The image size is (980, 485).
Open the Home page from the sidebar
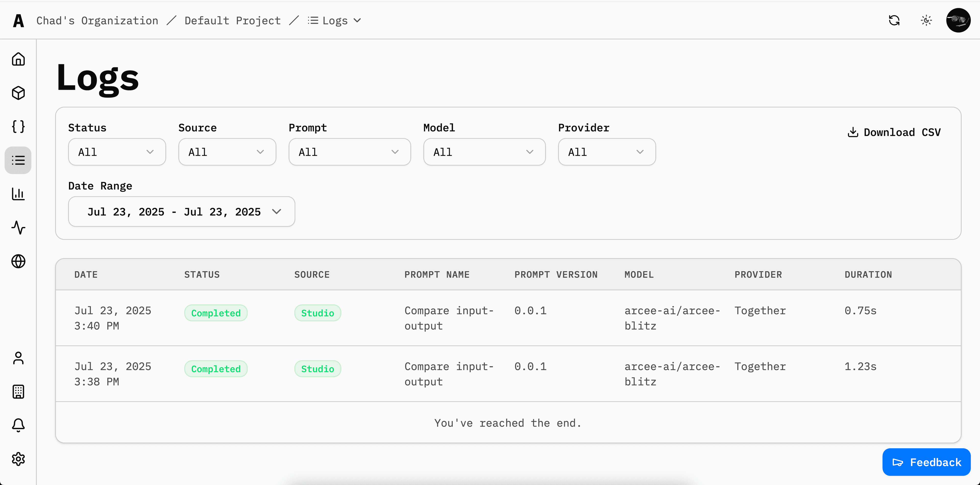click(18, 59)
